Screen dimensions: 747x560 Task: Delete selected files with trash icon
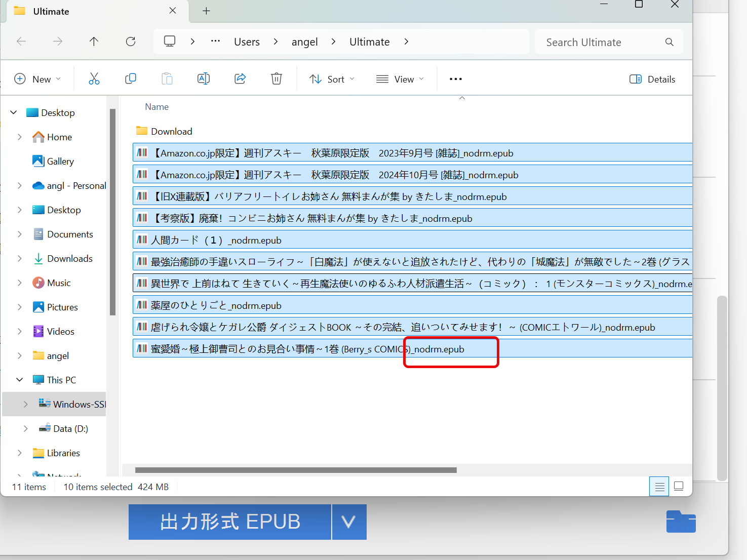tap(277, 78)
